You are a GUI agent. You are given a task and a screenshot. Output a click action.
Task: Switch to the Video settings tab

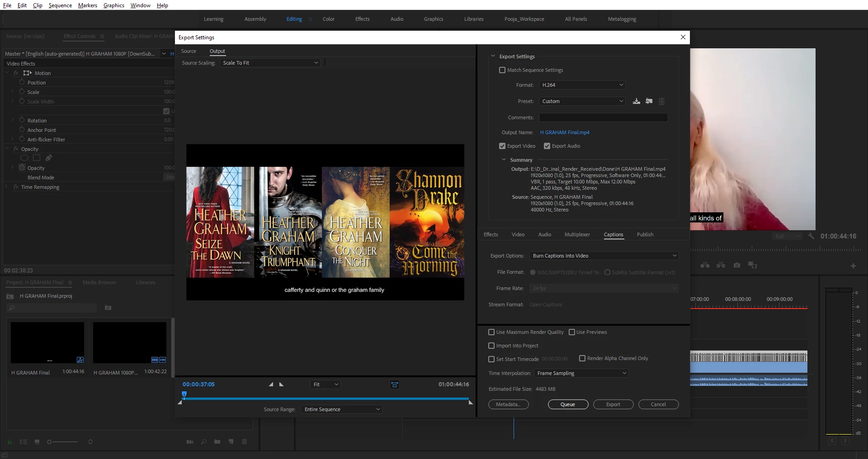(x=518, y=234)
